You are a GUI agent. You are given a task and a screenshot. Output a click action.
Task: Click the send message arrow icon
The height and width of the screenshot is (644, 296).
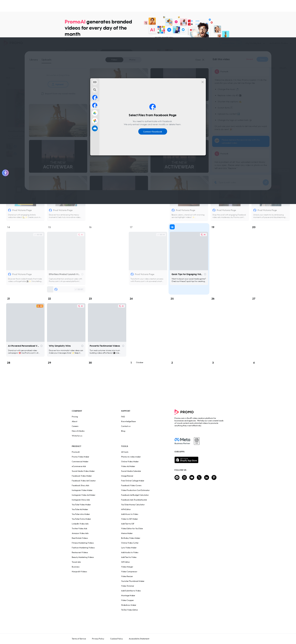coord(265,183)
